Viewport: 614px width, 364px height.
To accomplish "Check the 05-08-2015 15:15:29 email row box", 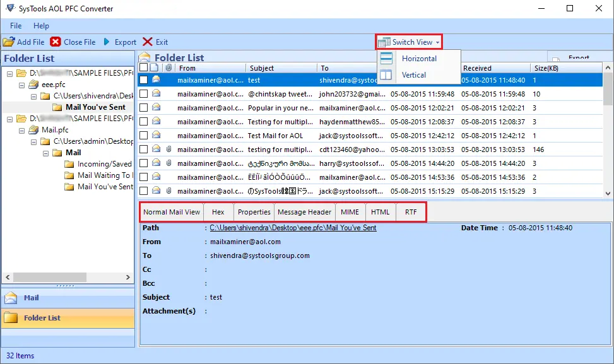I will [144, 191].
